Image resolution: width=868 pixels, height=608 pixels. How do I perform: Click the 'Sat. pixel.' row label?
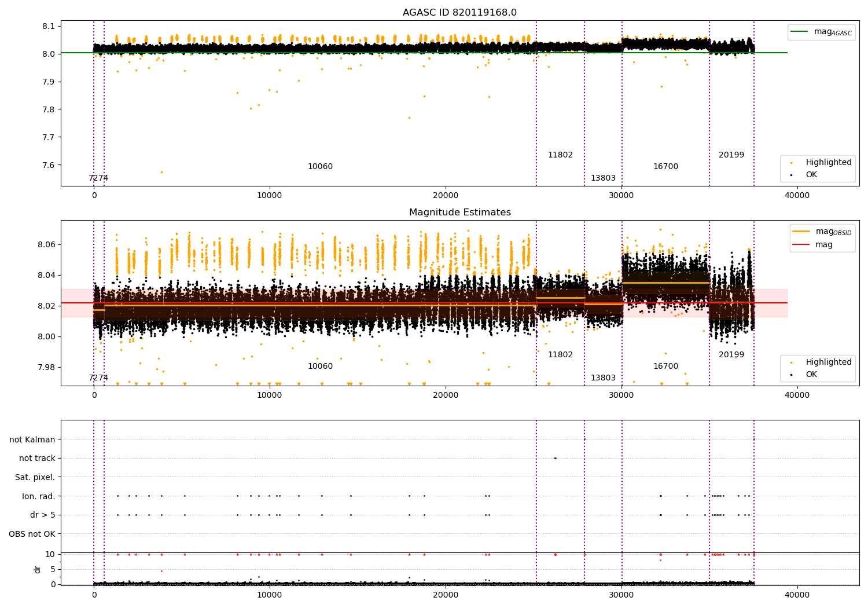coord(35,477)
